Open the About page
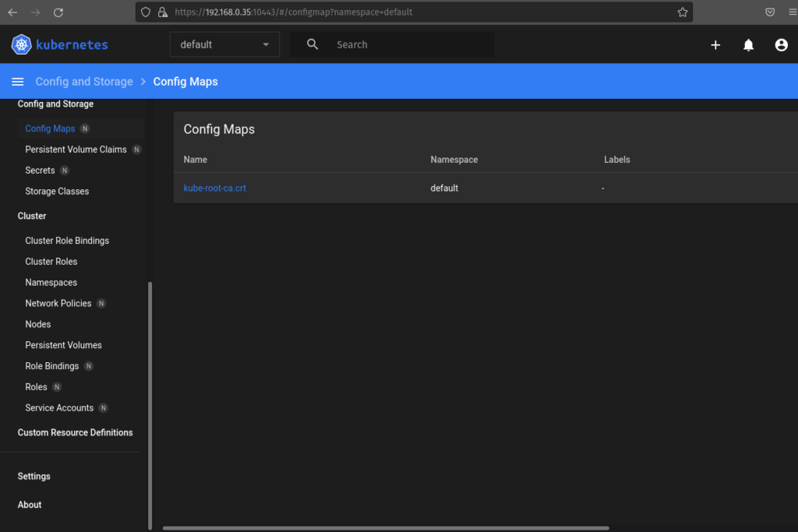 [30, 505]
